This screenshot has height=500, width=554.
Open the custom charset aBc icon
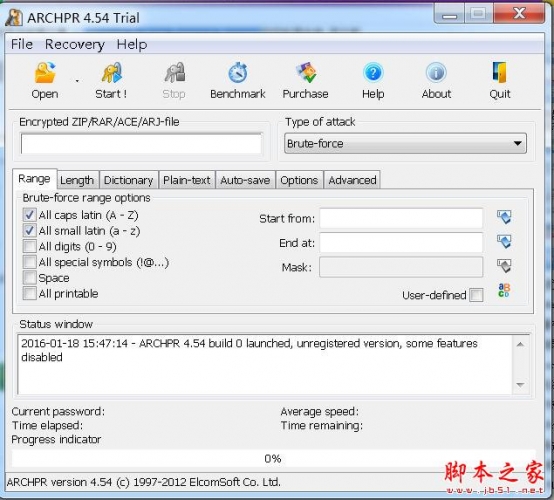(504, 290)
